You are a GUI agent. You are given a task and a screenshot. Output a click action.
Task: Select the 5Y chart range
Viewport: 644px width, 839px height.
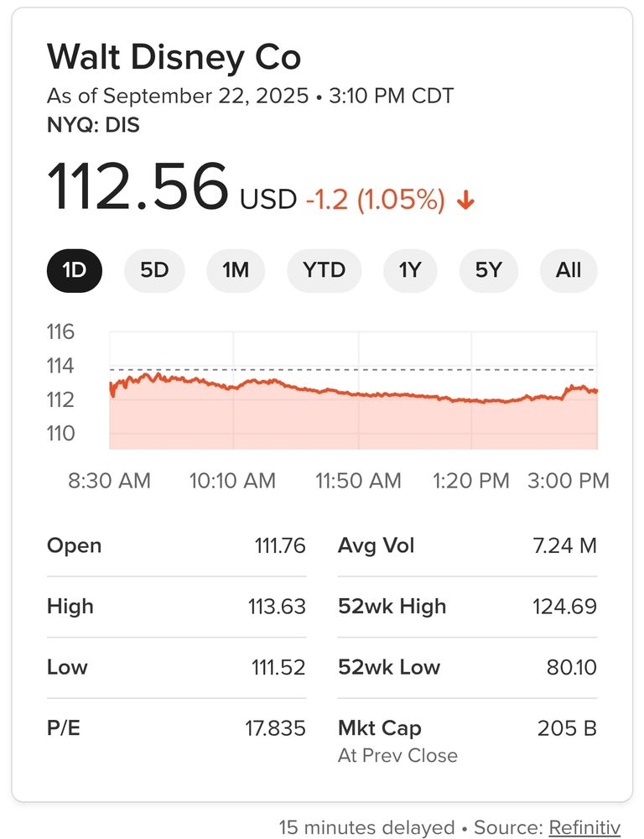(489, 270)
